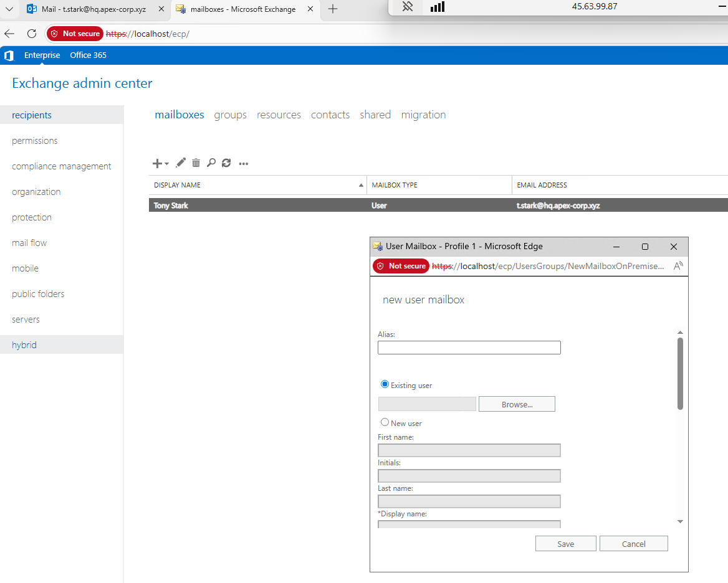Click the First name input field

pyautogui.click(x=469, y=450)
